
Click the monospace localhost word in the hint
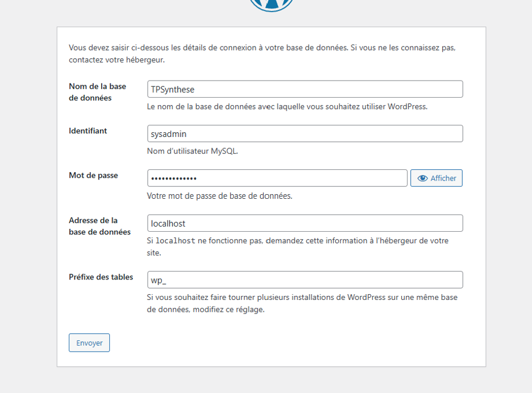[176, 241]
